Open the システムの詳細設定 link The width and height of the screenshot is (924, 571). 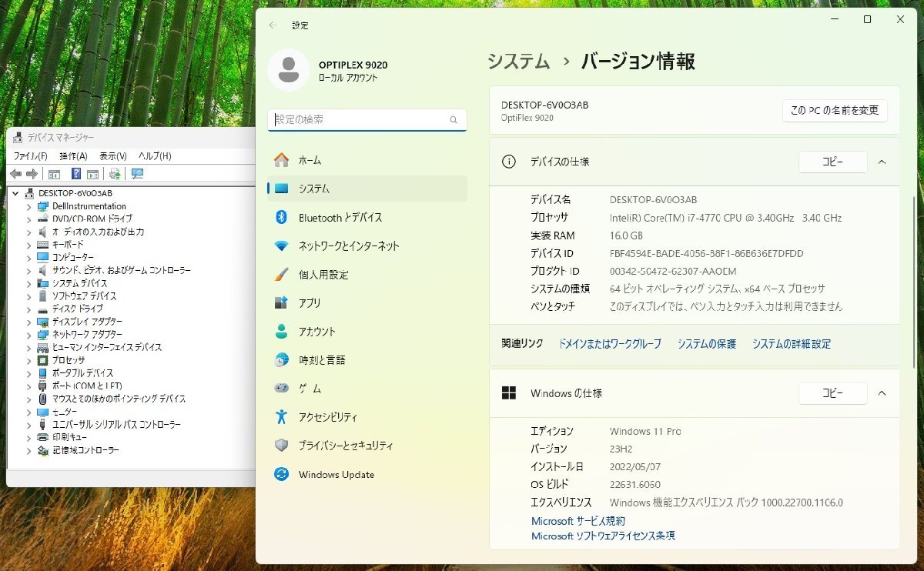(792, 344)
